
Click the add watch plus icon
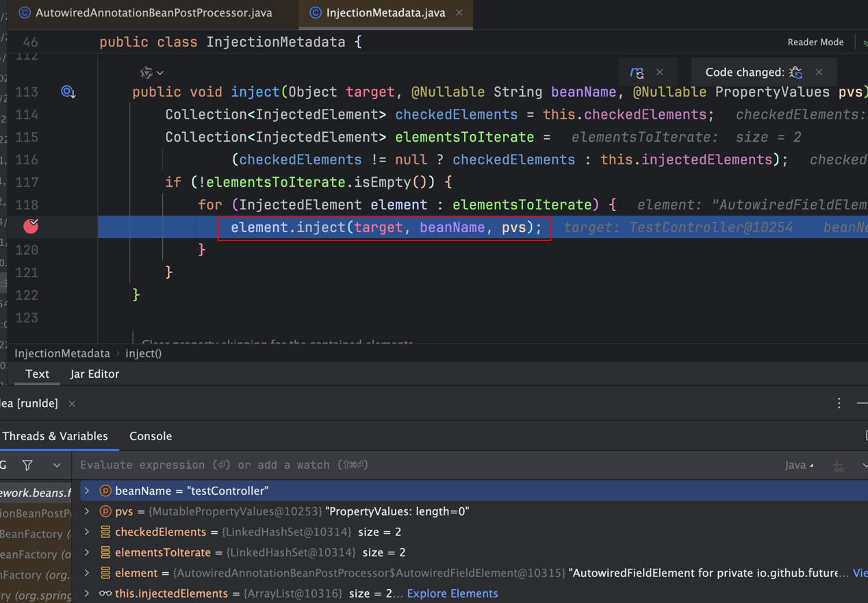click(837, 465)
